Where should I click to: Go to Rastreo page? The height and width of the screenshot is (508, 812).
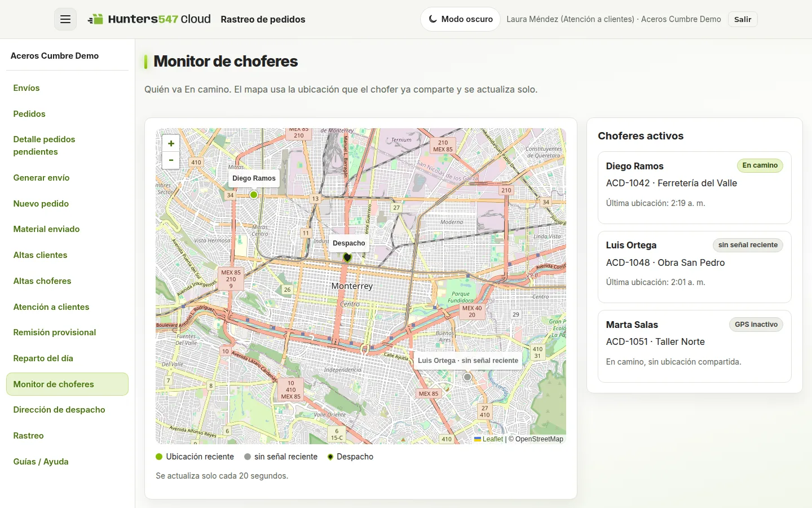[67, 436]
